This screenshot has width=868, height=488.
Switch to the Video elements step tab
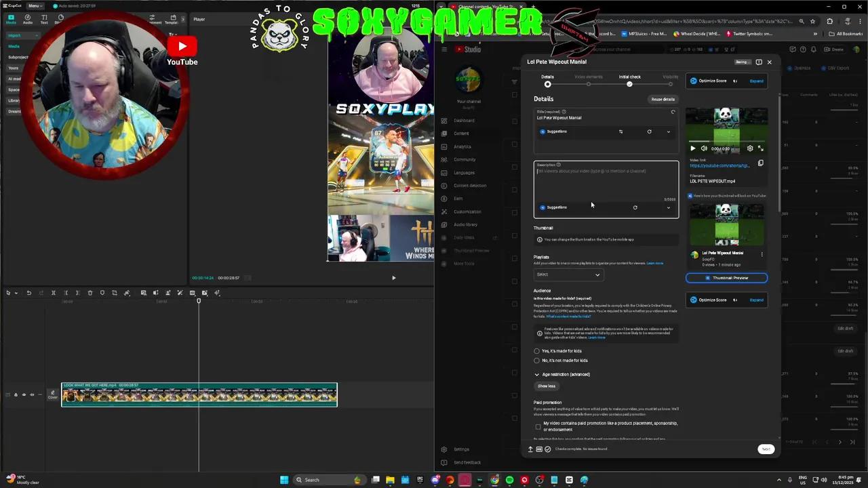(589, 77)
